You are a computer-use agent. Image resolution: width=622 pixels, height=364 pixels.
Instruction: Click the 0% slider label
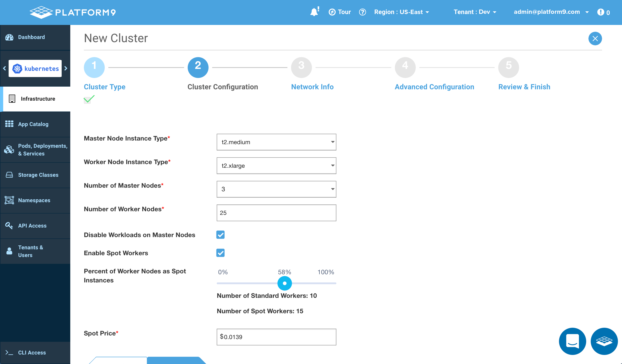pyautogui.click(x=223, y=272)
